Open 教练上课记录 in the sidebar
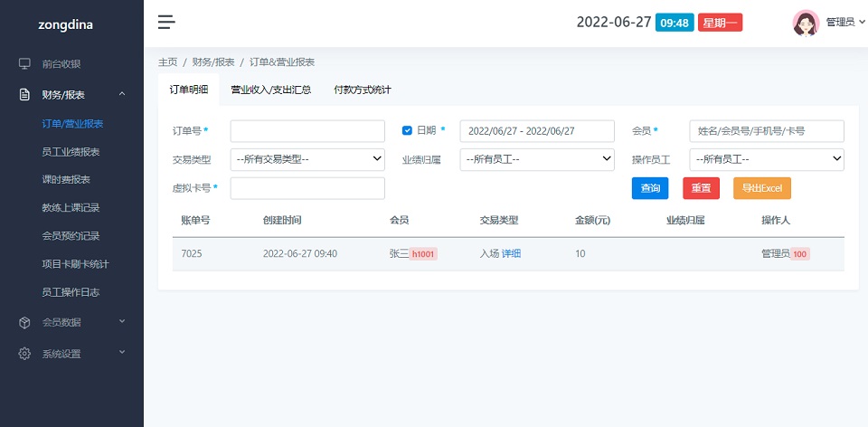 71,208
